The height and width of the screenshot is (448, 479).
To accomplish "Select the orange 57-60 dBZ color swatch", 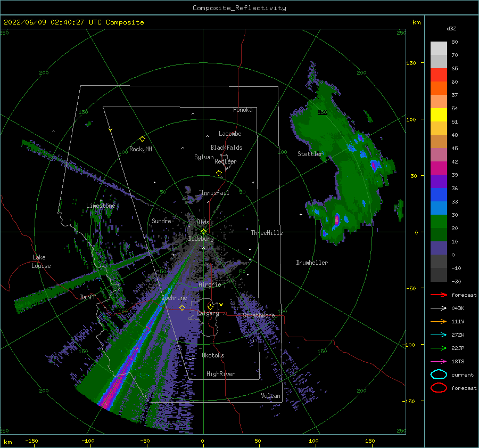I will (439, 88).
